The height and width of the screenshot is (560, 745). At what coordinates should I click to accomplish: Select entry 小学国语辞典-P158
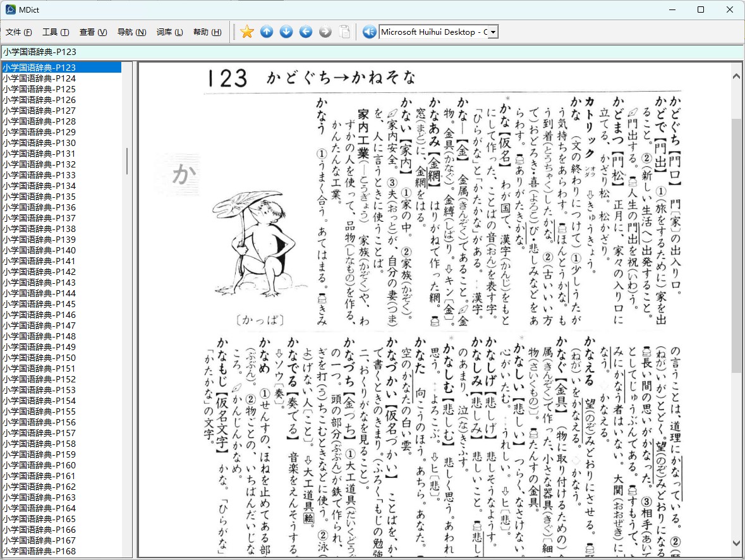(61, 444)
